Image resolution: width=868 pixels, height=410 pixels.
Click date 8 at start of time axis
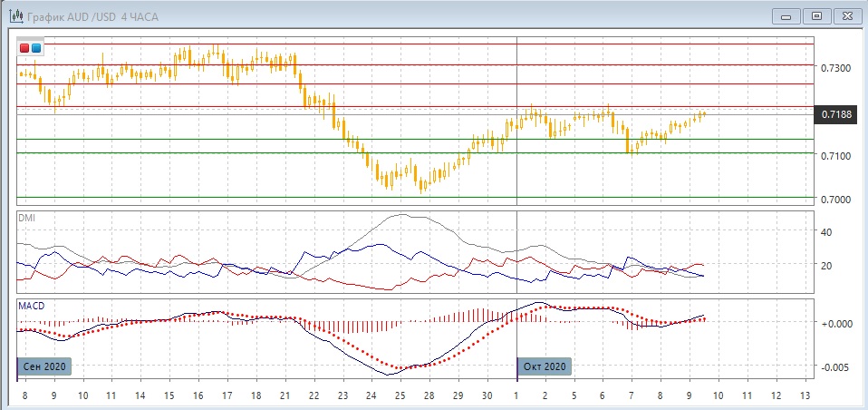coord(24,396)
